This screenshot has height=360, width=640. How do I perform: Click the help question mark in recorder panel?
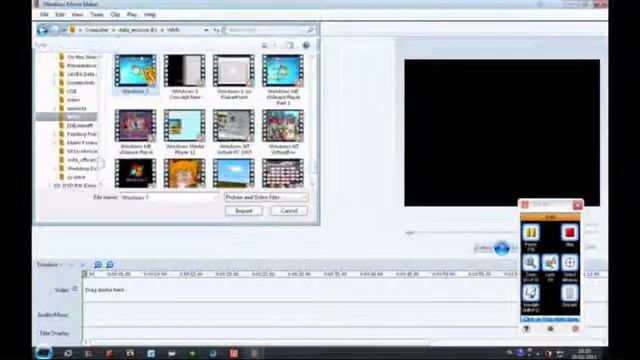[x=526, y=329]
